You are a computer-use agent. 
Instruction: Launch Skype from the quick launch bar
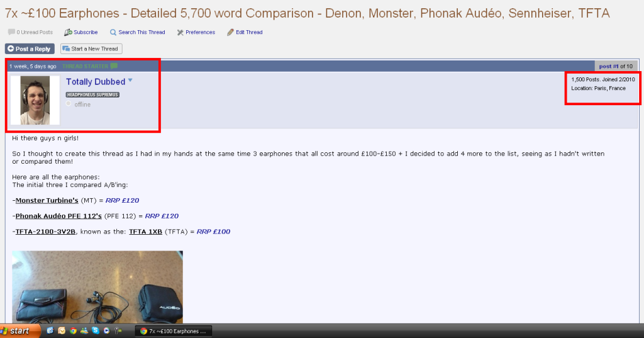(96, 330)
